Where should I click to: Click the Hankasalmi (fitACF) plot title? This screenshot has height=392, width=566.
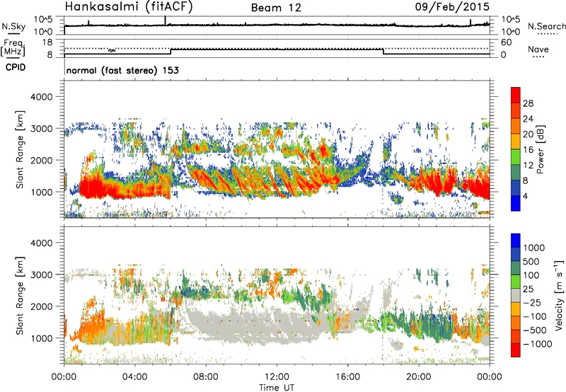point(129,7)
